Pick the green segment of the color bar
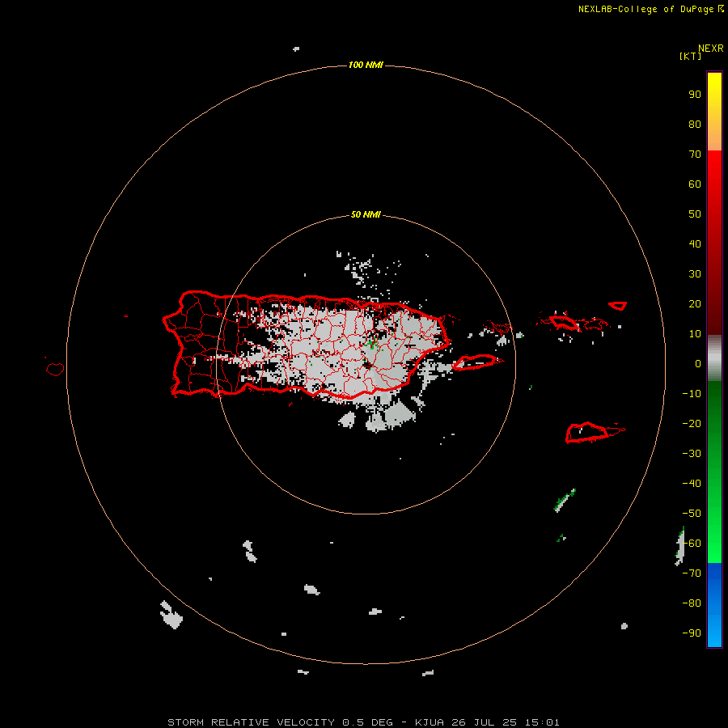Screen dimensions: 728x728 (x=714, y=472)
